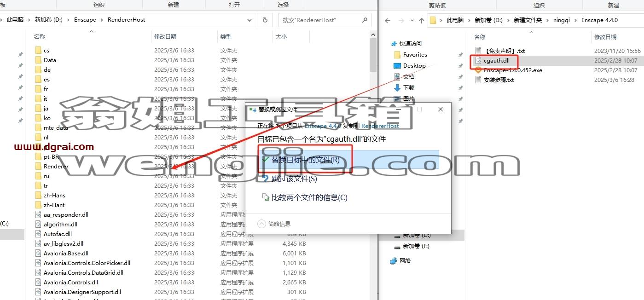
Task: Click breadcrumb chevron after Enscape in left window
Action: pos(102,20)
